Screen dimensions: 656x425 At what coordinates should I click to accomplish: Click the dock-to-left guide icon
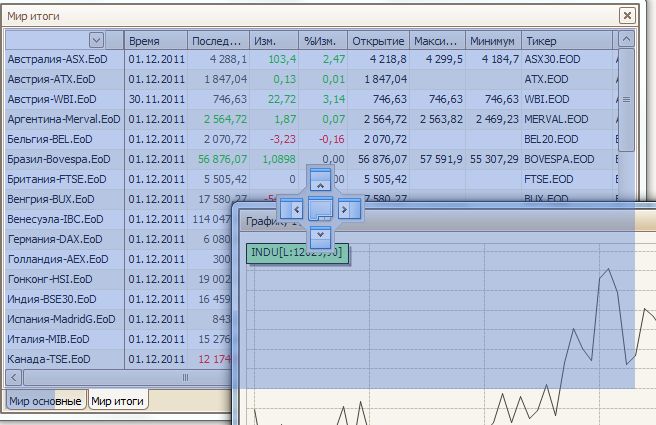pyautogui.click(x=292, y=209)
